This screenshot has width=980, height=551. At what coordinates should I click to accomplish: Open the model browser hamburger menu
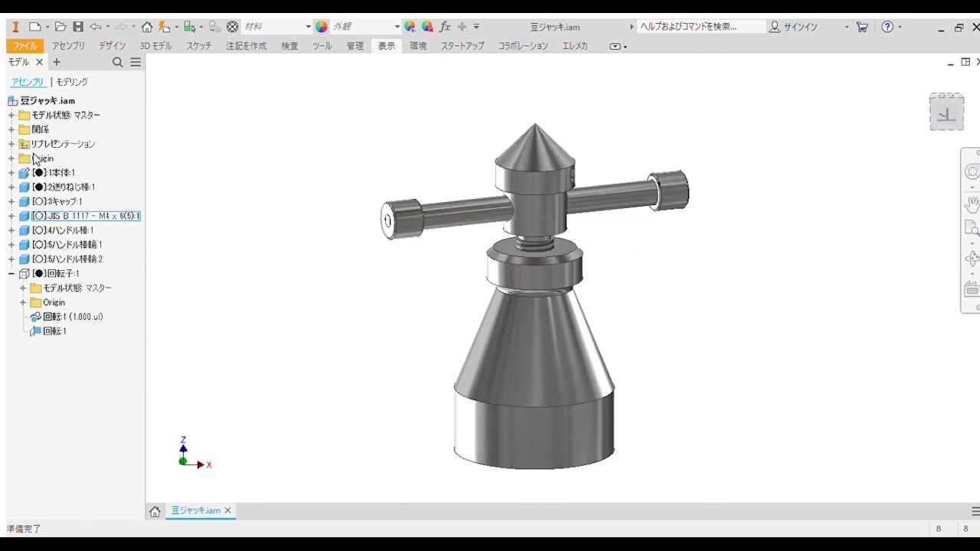pyautogui.click(x=136, y=62)
